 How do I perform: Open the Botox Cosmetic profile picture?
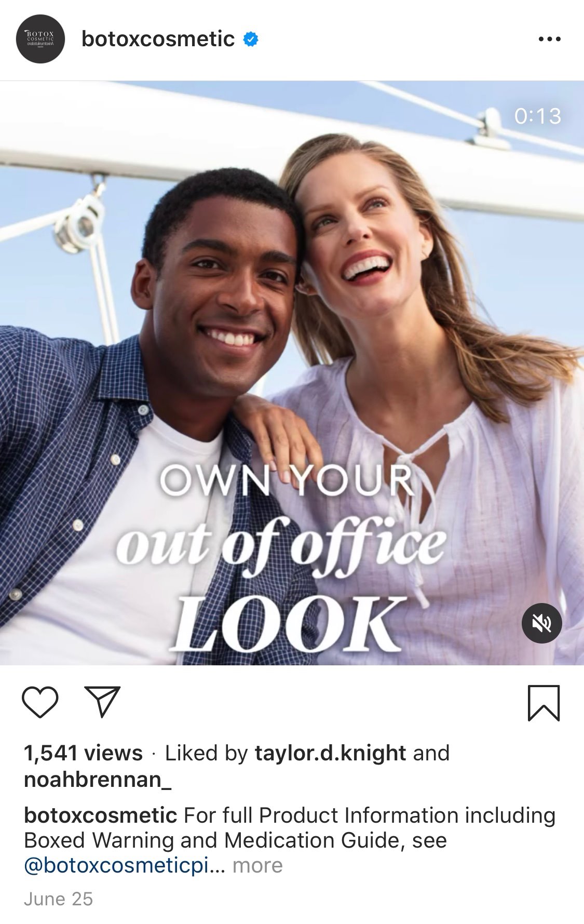point(40,39)
